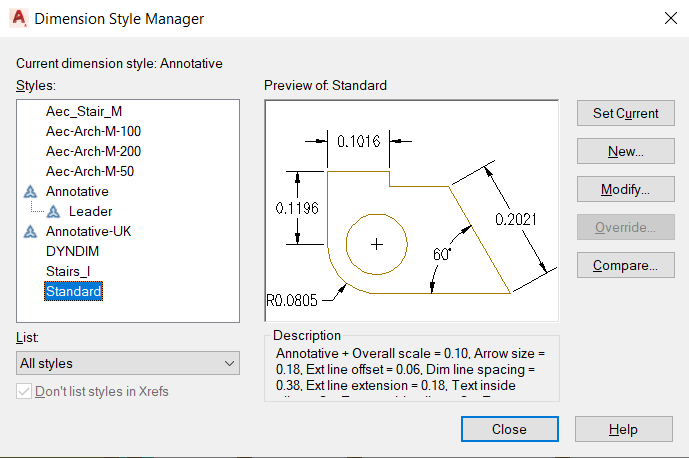Click the Standard style preview image
The height and width of the screenshot is (458, 689).
tap(412, 211)
